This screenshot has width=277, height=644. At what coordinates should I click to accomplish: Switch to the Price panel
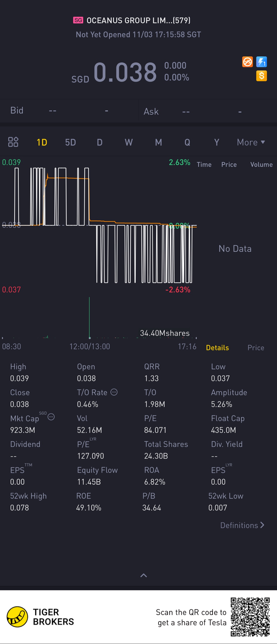pyautogui.click(x=256, y=348)
